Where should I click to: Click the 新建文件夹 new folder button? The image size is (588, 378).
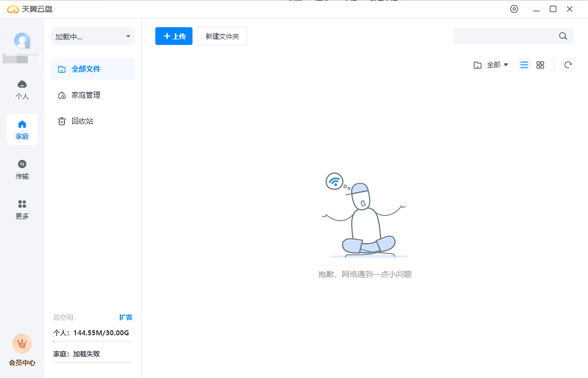click(222, 36)
